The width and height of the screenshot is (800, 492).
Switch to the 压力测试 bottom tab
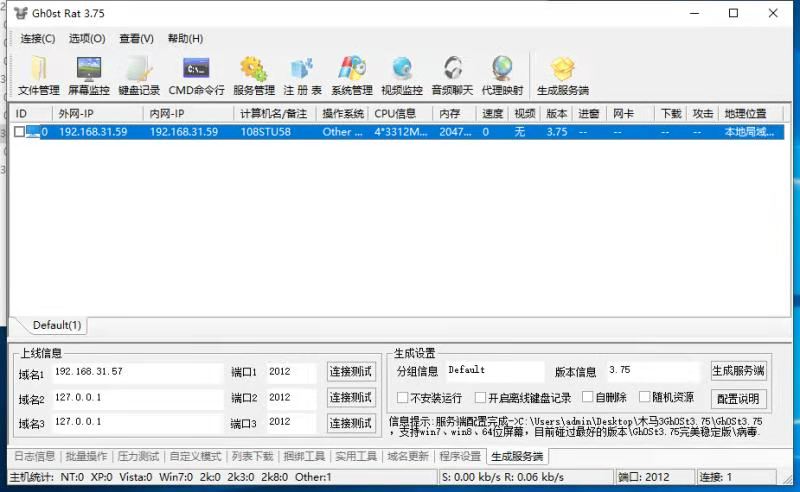pos(138,456)
